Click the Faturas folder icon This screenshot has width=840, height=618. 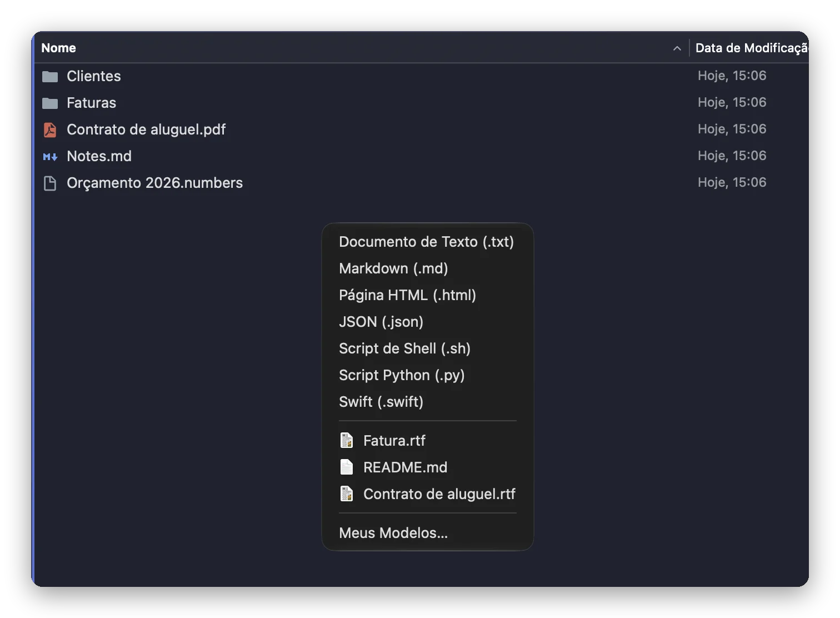[50, 103]
